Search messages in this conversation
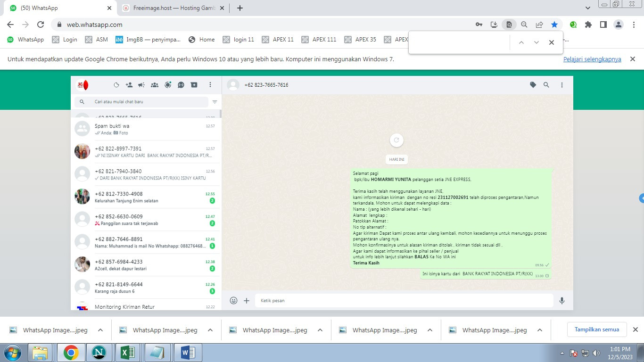The width and height of the screenshot is (644, 362). point(546,85)
